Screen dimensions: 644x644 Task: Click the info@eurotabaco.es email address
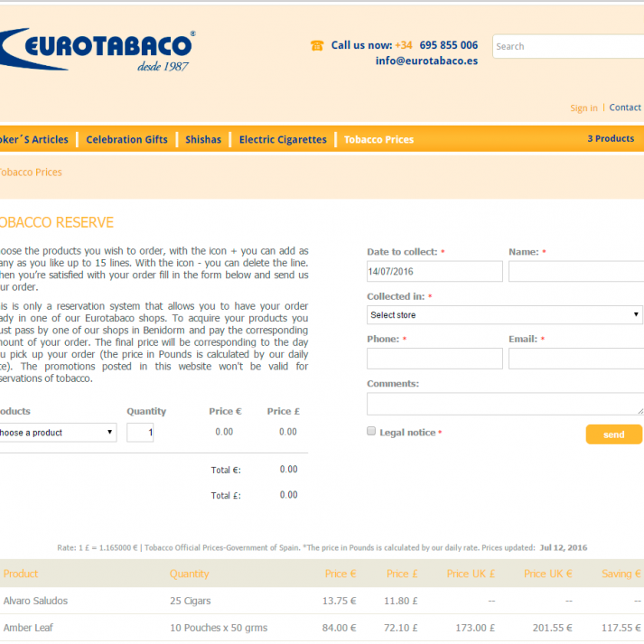(x=426, y=61)
